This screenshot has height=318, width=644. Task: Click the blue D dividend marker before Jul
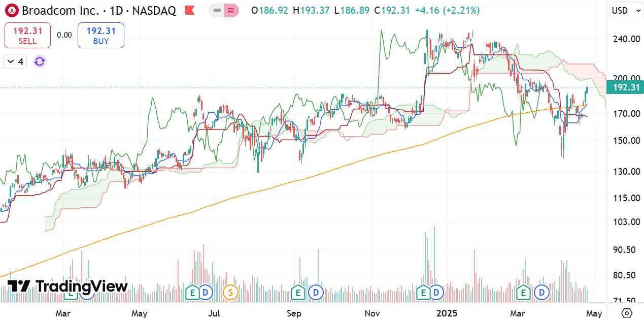(206, 293)
